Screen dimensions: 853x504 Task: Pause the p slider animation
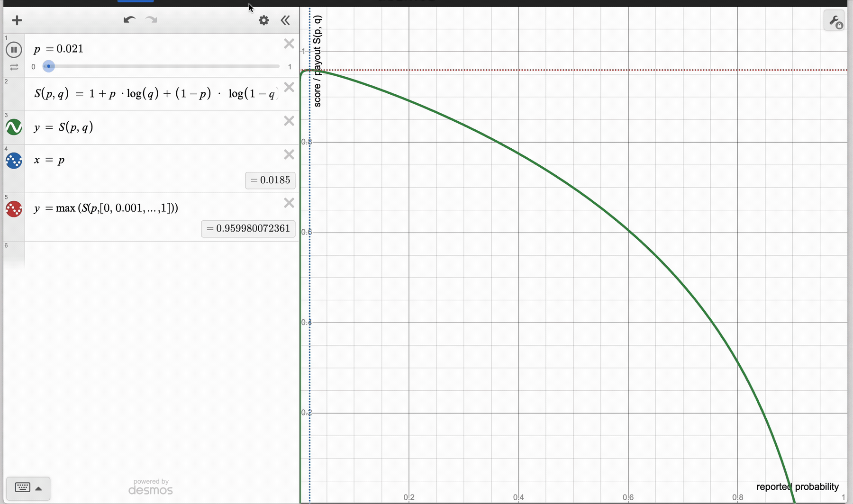[14, 49]
